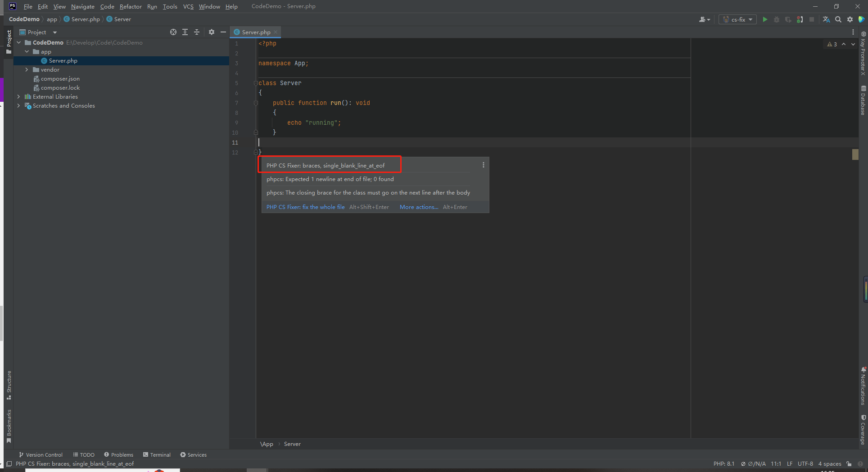The image size is (868, 472).
Task: Collapse the app folder
Action: pyautogui.click(x=27, y=52)
